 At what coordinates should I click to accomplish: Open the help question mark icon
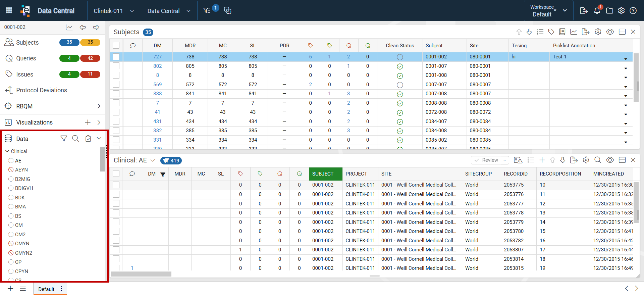(x=633, y=11)
